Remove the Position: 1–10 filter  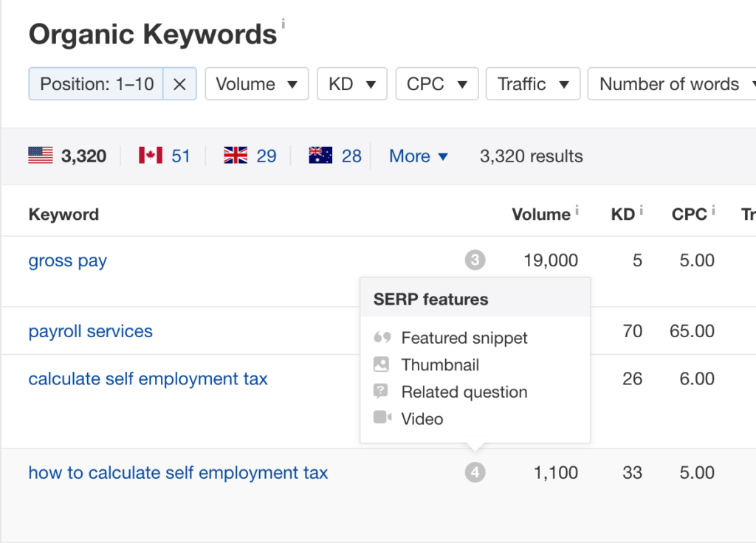click(x=179, y=84)
